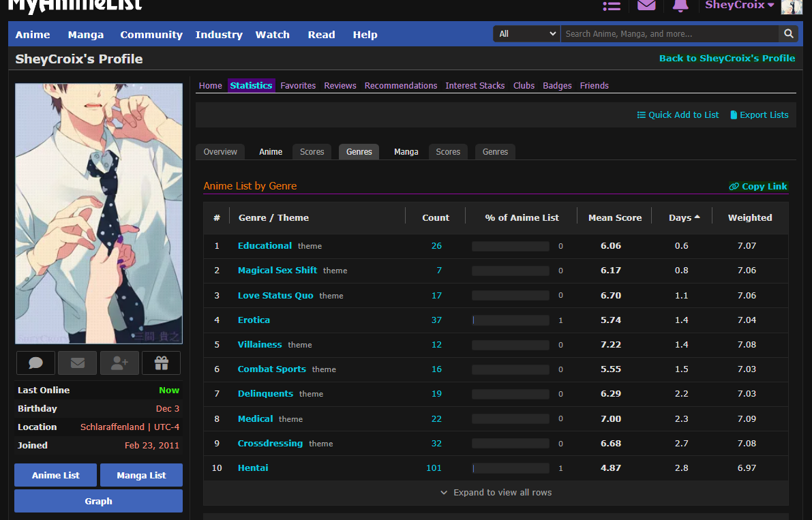The height and width of the screenshot is (520, 812).
Task: Open the Manga navigation menu
Action: tap(85, 35)
